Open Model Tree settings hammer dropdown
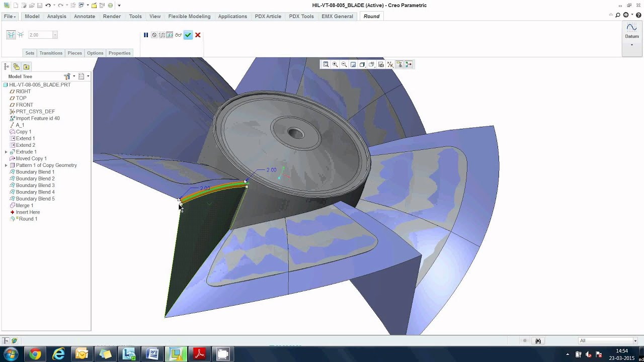This screenshot has height=362, width=644. [69, 76]
